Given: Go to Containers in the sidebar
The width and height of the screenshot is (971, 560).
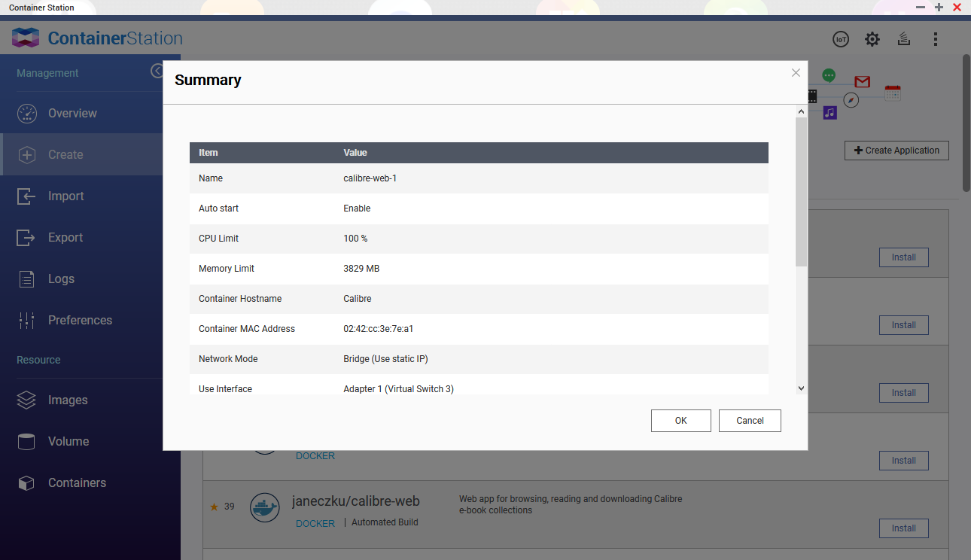Looking at the screenshot, I should (x=77, y=483).
